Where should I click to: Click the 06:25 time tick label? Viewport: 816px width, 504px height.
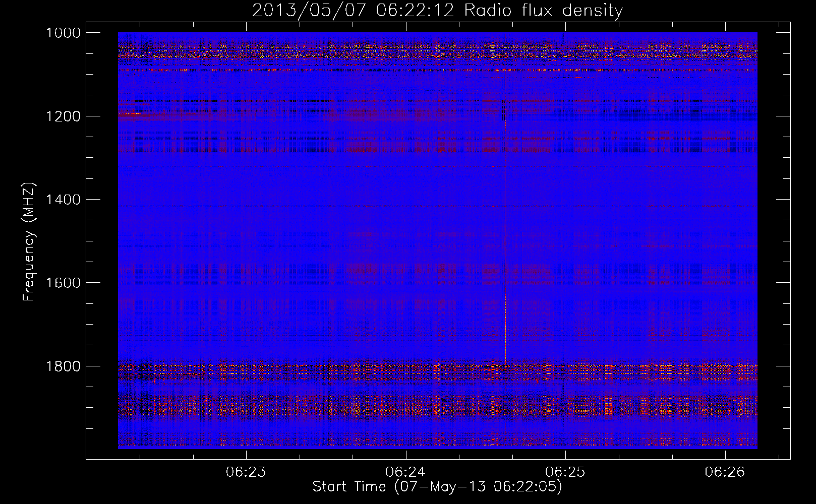pyautogui.click(x=565, y=472)
